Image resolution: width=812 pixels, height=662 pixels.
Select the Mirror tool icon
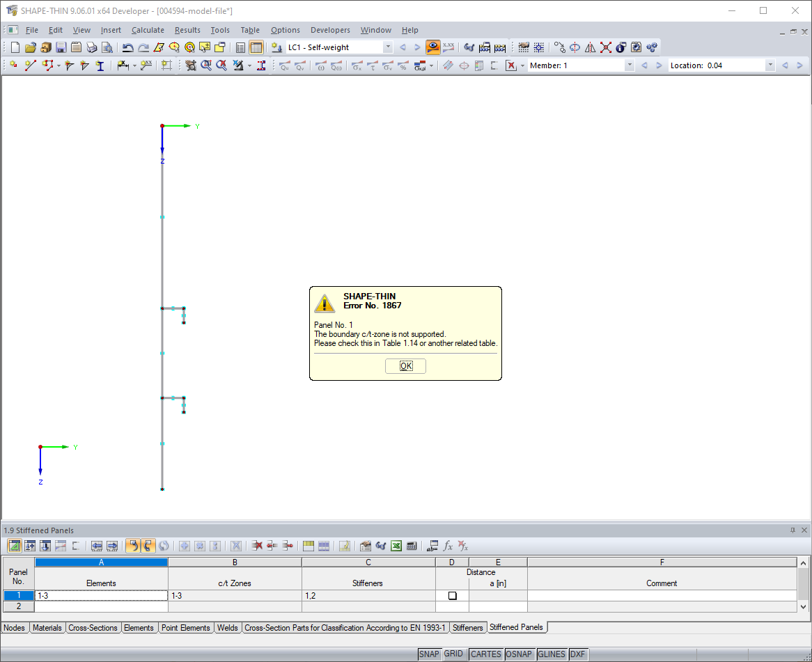coord(590,47)
